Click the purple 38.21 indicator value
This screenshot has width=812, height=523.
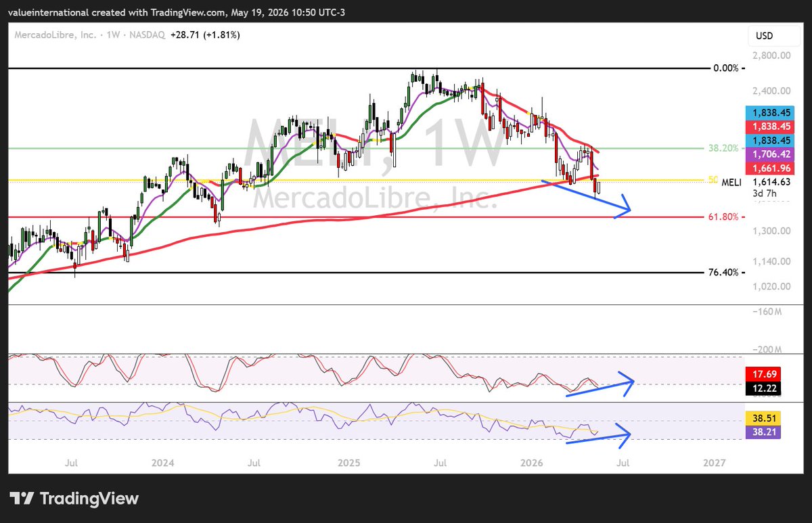point(763,432)
